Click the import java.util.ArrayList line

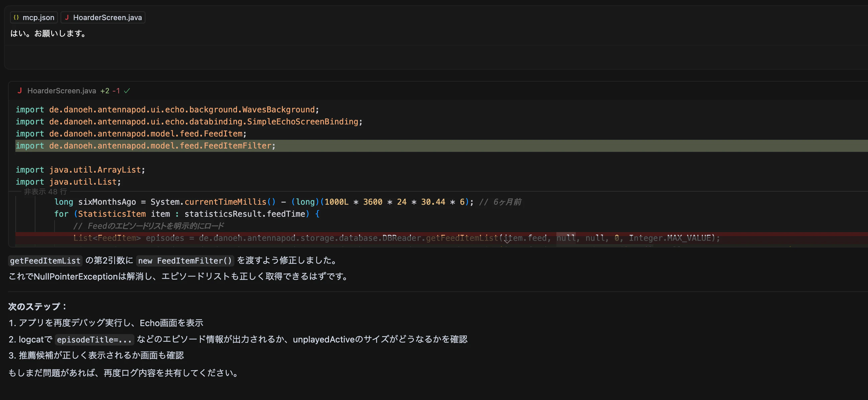80,170
